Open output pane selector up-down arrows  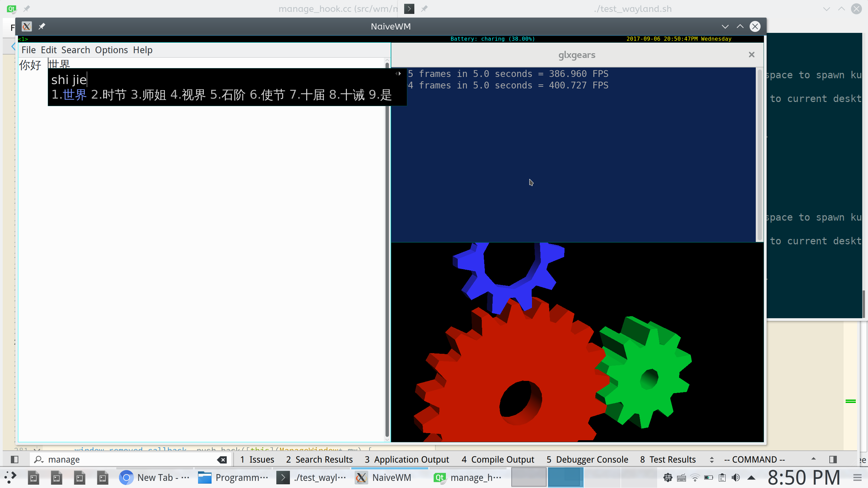click(x=712, y=460)
